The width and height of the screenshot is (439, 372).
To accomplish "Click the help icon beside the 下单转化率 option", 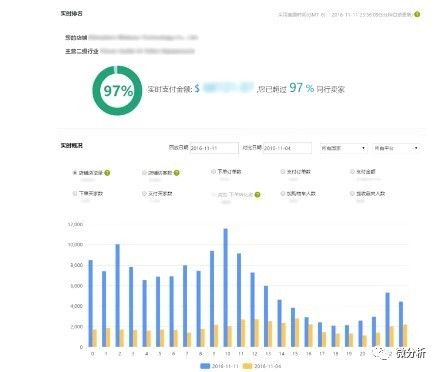I will (257, 195).
